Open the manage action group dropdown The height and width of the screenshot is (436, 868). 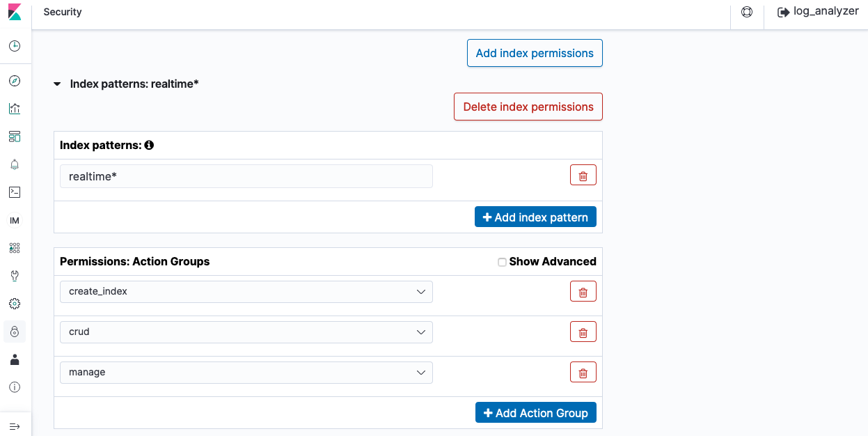click(246, 373)
